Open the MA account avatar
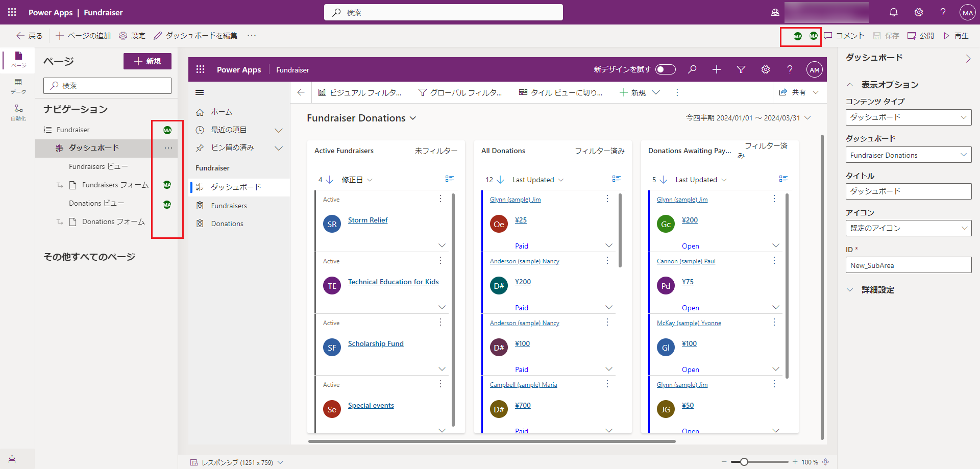The height and width of the screenshot is (469, 980). click(967, 12)
